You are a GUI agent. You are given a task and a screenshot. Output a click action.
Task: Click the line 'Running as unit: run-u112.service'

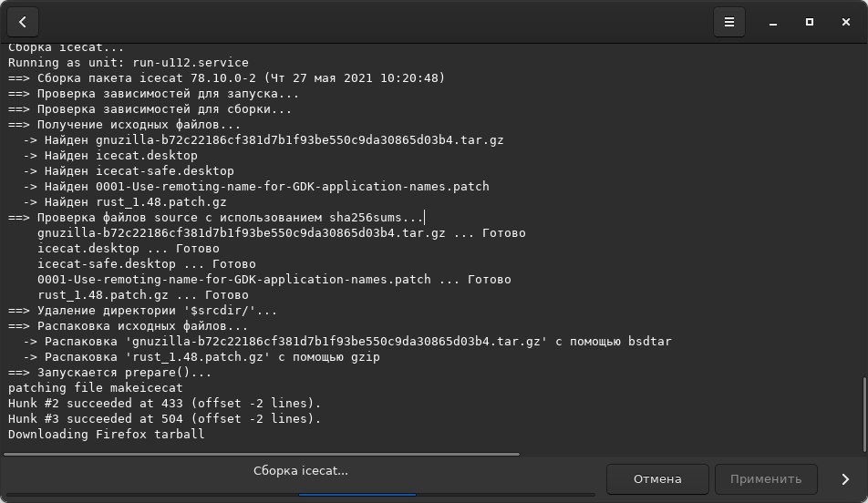pos(129,63)
